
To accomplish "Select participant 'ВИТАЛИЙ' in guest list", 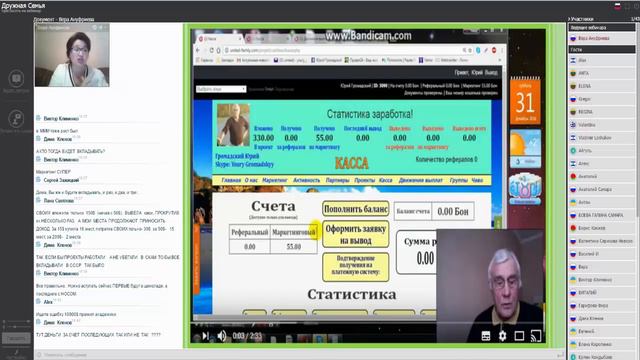I will 602,293.
